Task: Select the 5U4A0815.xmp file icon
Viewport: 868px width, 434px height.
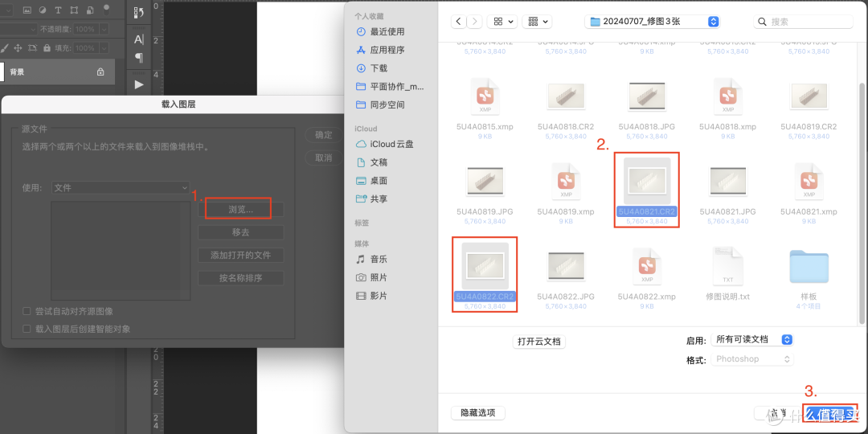Action: pos(485,96)
